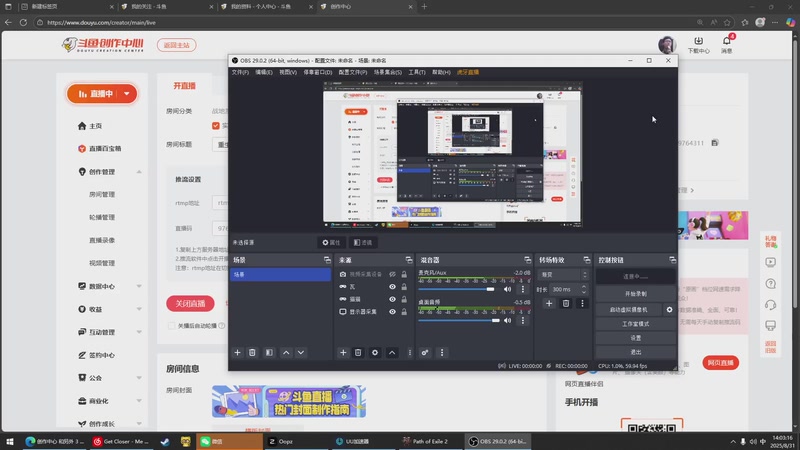
Task: Click 启动虚拟摄像机 button
Action: pyautogui.click(x=629, y=310)
